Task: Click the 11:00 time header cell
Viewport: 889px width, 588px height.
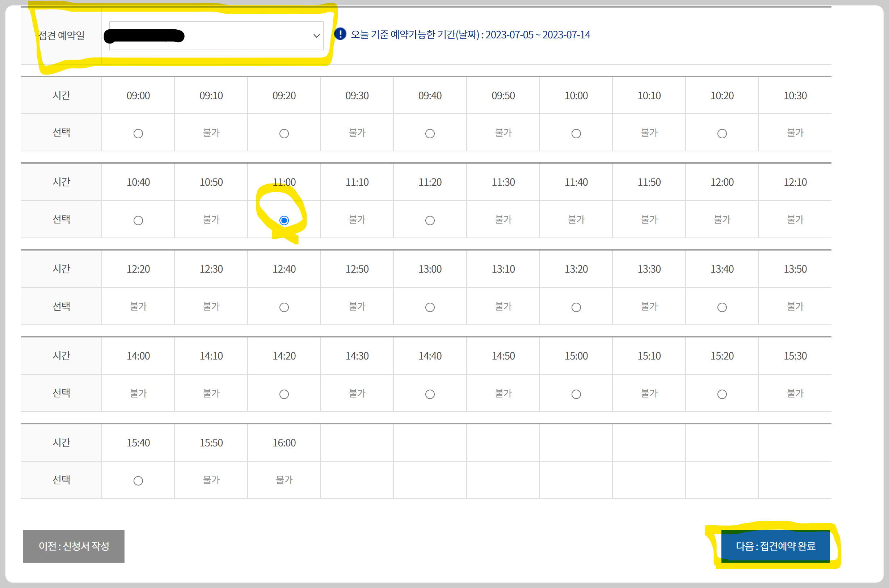Action: [284, 182]
